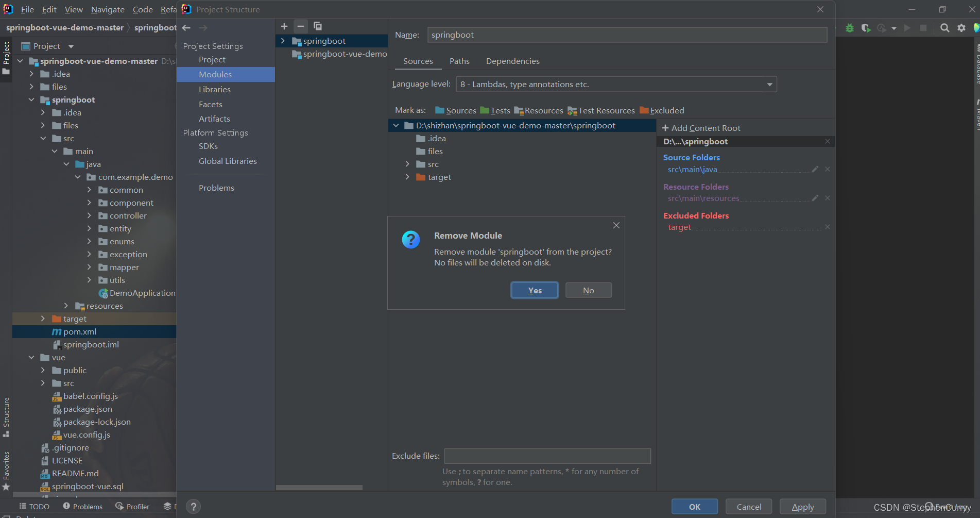The width and height of the screenshot is (980, 518).
Task: Click the copy module icon
Action: coord(318,26)
